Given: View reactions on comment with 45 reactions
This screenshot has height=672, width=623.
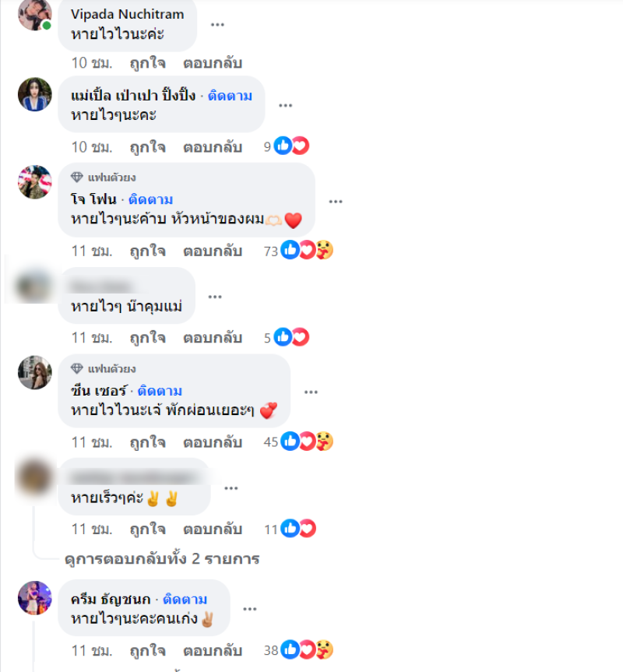Looking at the screenshot, I should [298, 442].
